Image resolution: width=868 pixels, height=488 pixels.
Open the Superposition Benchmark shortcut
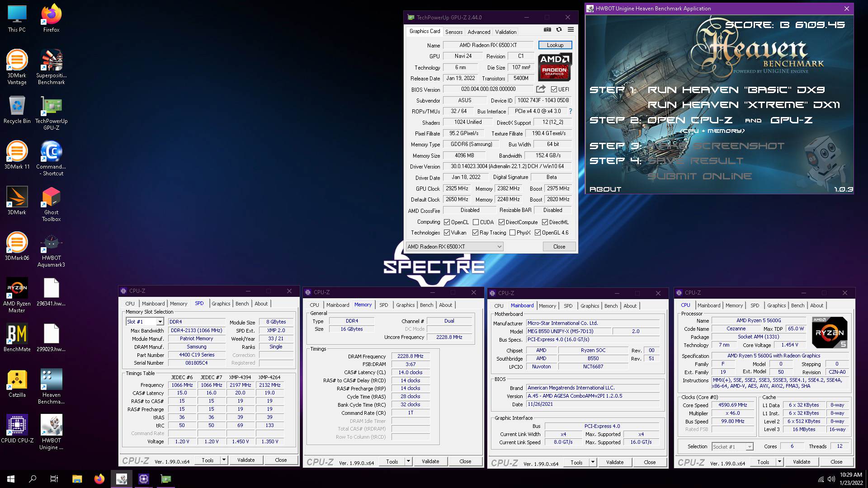coord(51,68)
